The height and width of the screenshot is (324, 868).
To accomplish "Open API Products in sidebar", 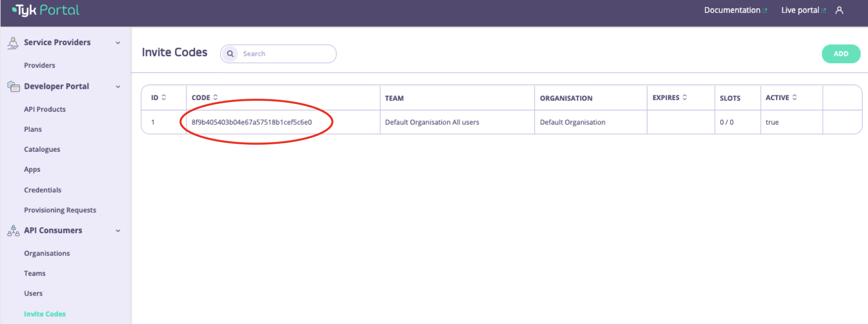I will pyautogui.click(x=45, y=109).
